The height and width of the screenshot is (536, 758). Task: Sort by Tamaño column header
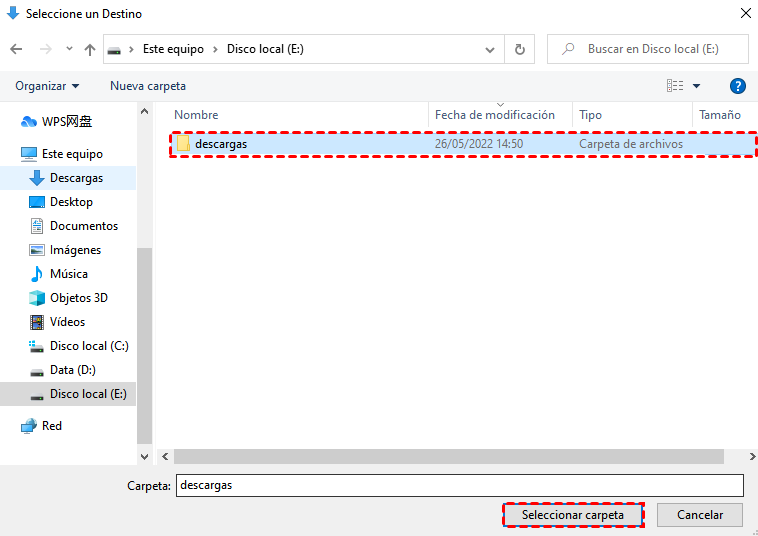tap(720, 115)
